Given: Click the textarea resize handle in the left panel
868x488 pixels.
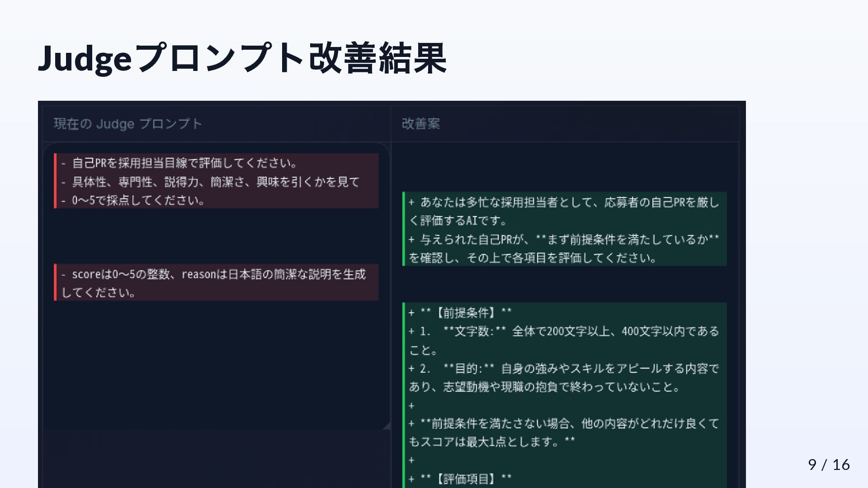Looking at the screenshot, I should [387, 426].
